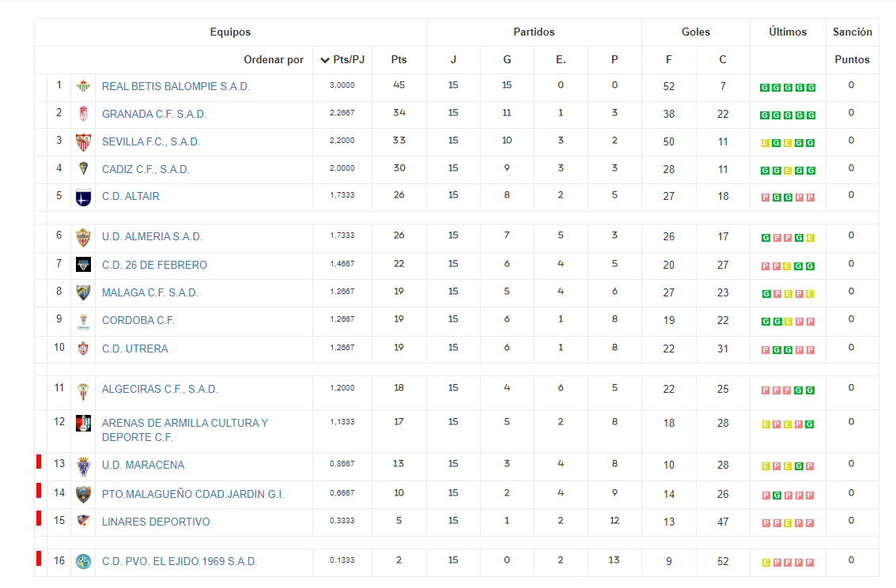Click Granada Pts/PJ value 2,2667

(x=342, y=112)
